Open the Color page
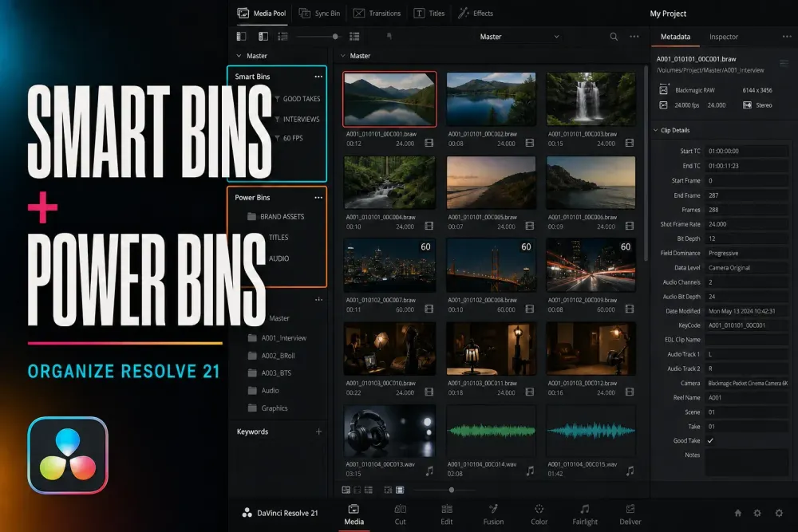 (x=539, y=514)
